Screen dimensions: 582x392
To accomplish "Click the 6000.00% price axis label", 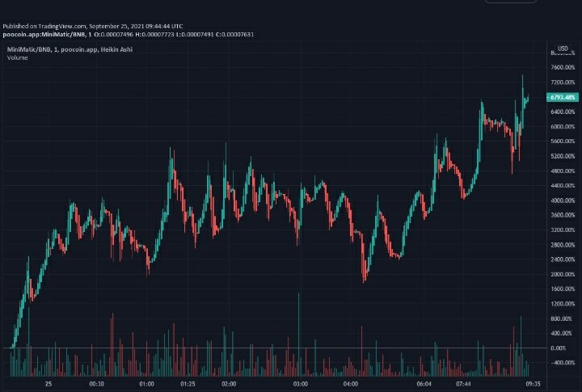I will [563, 127].
